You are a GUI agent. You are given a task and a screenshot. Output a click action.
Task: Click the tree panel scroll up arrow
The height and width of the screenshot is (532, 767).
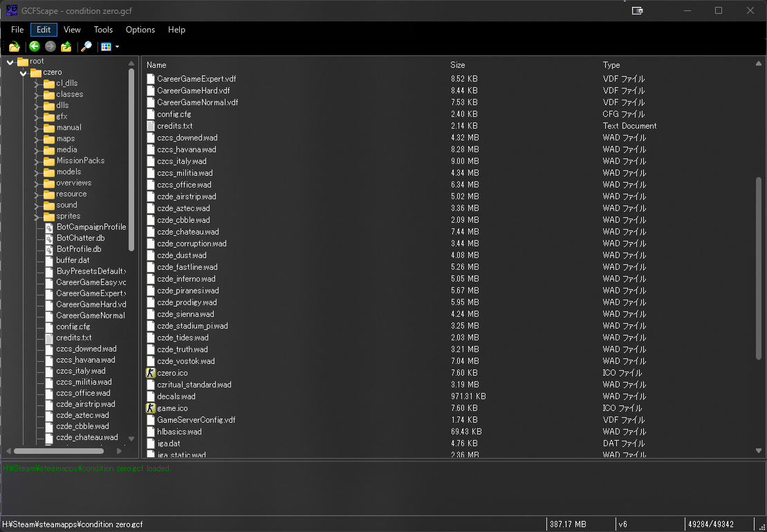131,63
